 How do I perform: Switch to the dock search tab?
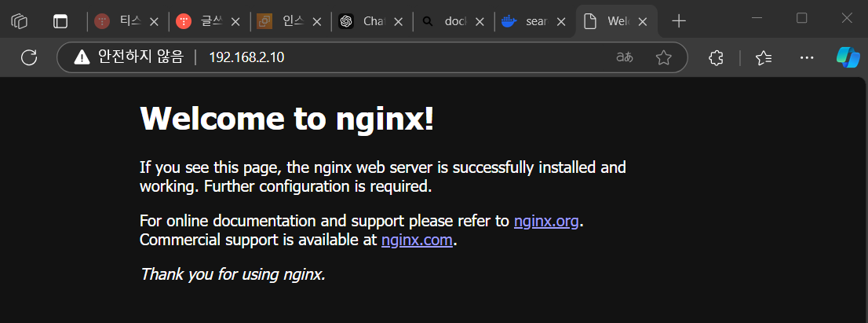coord(443,21)
